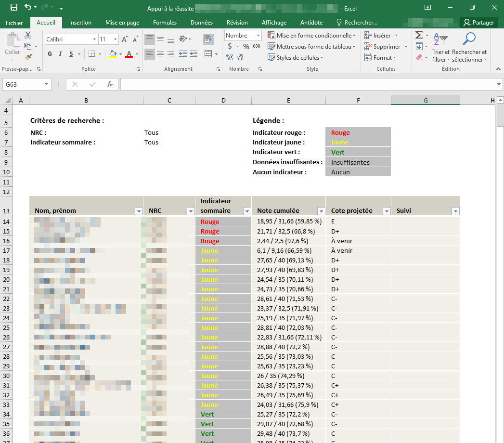Toggle wrap text

click(208, 39)
